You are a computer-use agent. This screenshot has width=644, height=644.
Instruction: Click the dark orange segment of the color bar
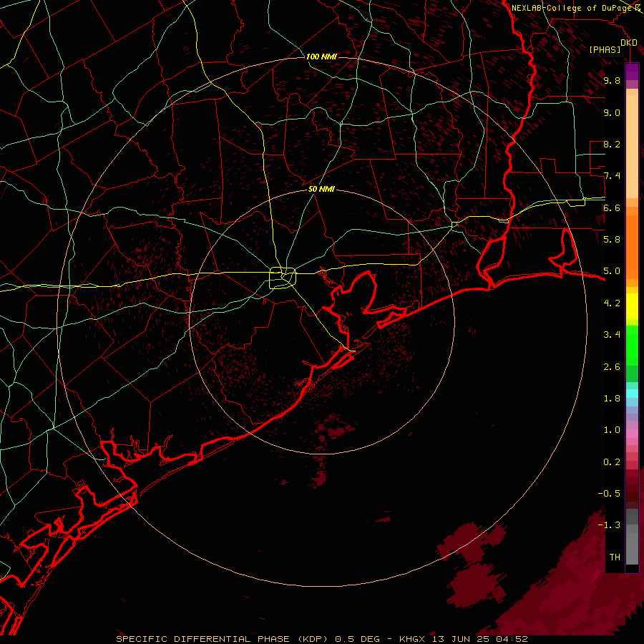[x=632, y=246]
